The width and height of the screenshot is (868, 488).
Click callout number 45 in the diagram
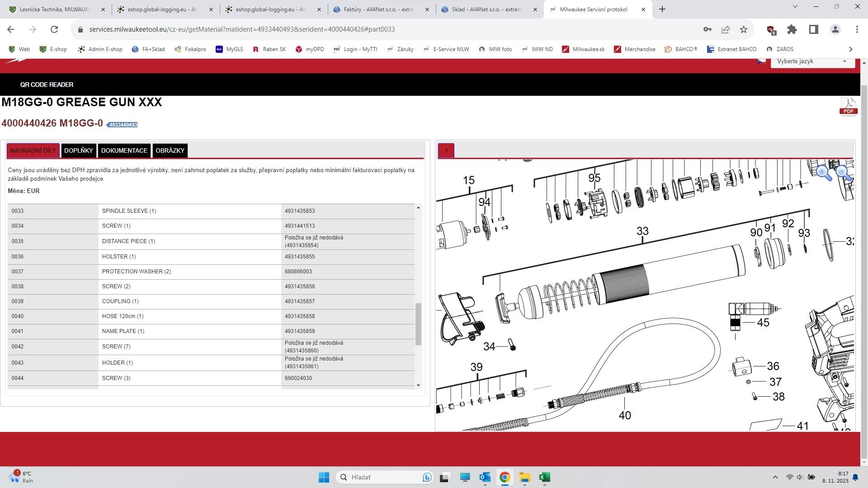[763, 323]
